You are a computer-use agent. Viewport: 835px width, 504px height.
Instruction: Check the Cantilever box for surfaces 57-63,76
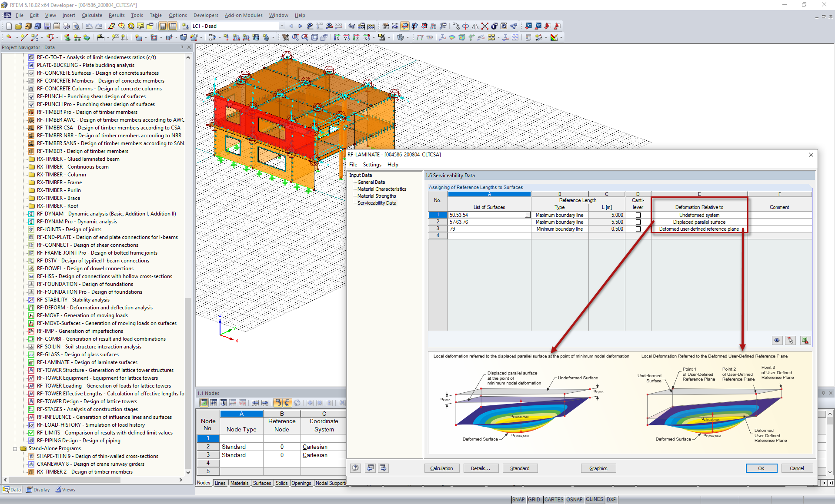pyautogui.click(x=638, y=222)
